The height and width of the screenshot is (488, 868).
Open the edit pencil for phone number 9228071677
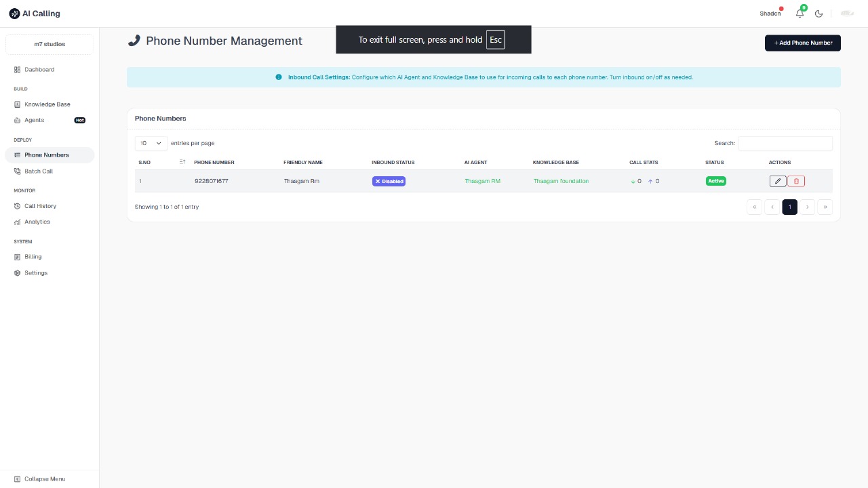[777, 181]
